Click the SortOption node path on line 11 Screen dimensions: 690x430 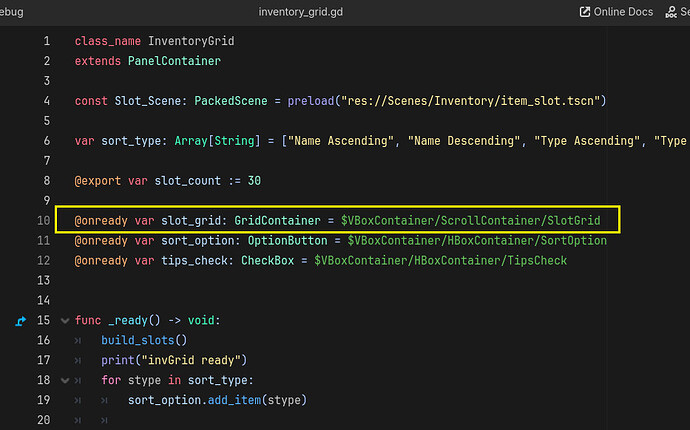click(x=477, y=241)
